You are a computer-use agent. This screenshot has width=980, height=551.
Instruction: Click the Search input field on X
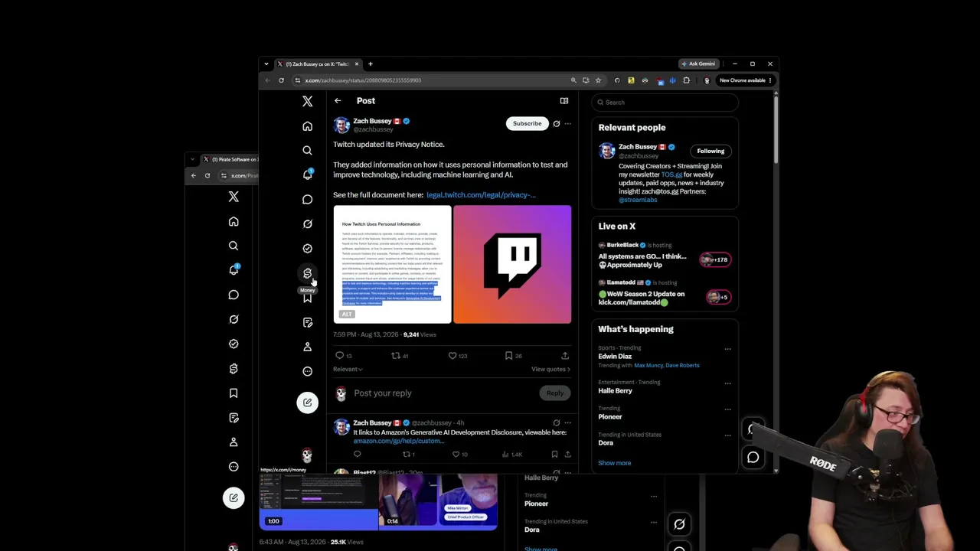click(x=665, y=103)
